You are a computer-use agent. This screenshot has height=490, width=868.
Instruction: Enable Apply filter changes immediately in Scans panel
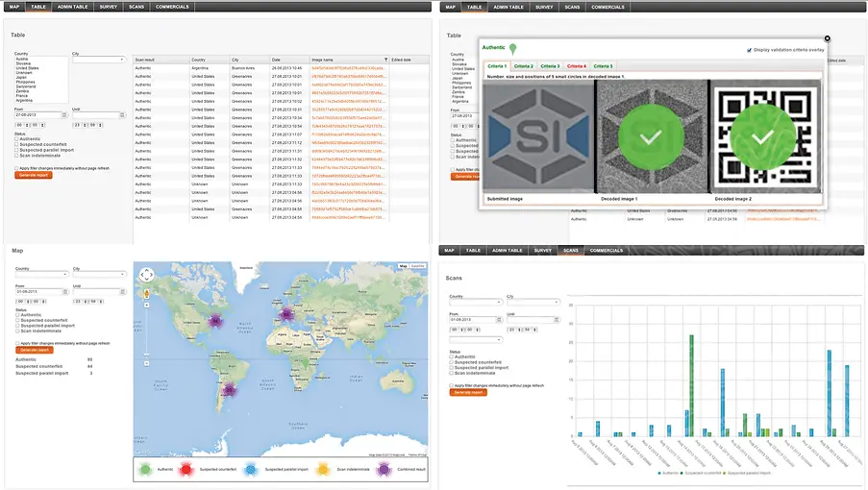point(452,385)
